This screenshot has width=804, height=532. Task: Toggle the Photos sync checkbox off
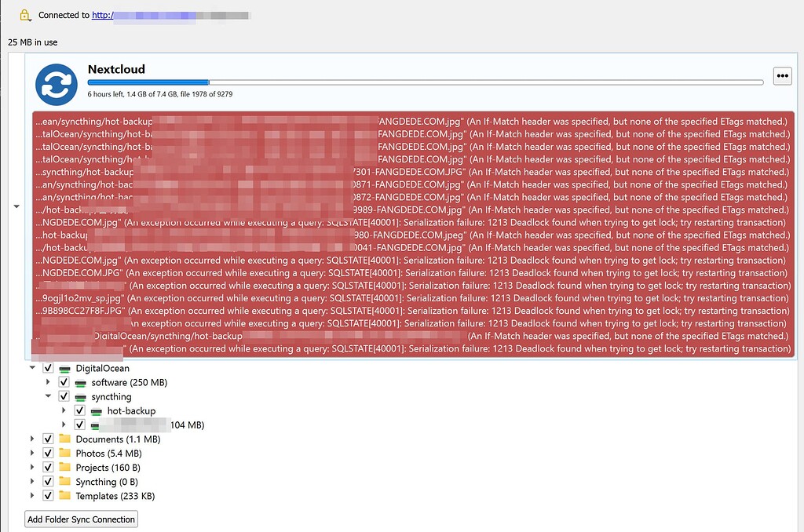(x=48, y=453)
